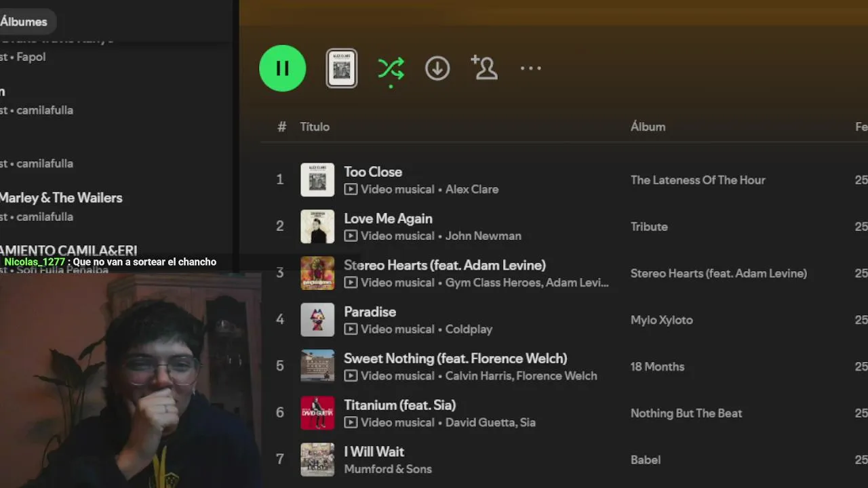Click the video icon under Too Close
Image resolution: width=868 pixels, height=488 pixels.
click(351, 189)
